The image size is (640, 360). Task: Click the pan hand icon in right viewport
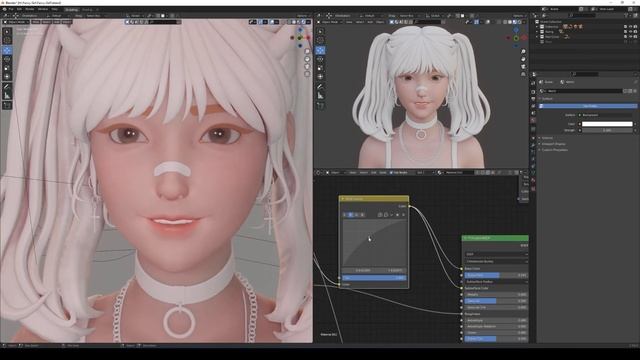click(523, 59)
